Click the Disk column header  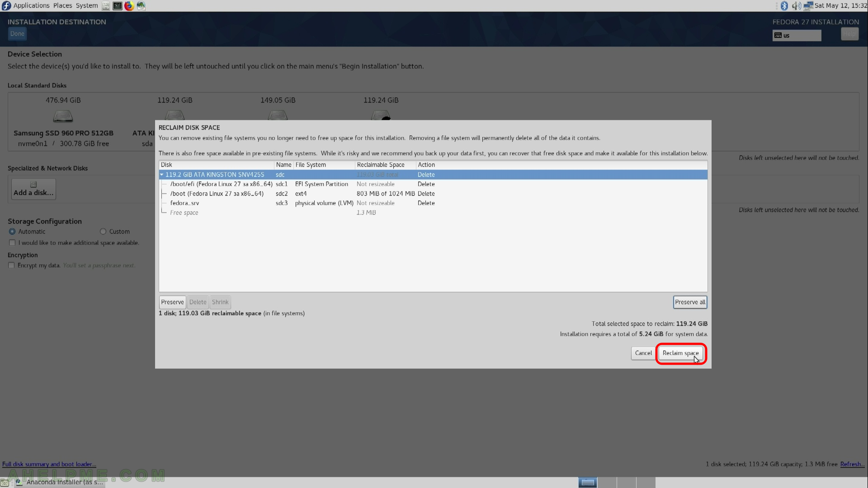tap(217, 165)
